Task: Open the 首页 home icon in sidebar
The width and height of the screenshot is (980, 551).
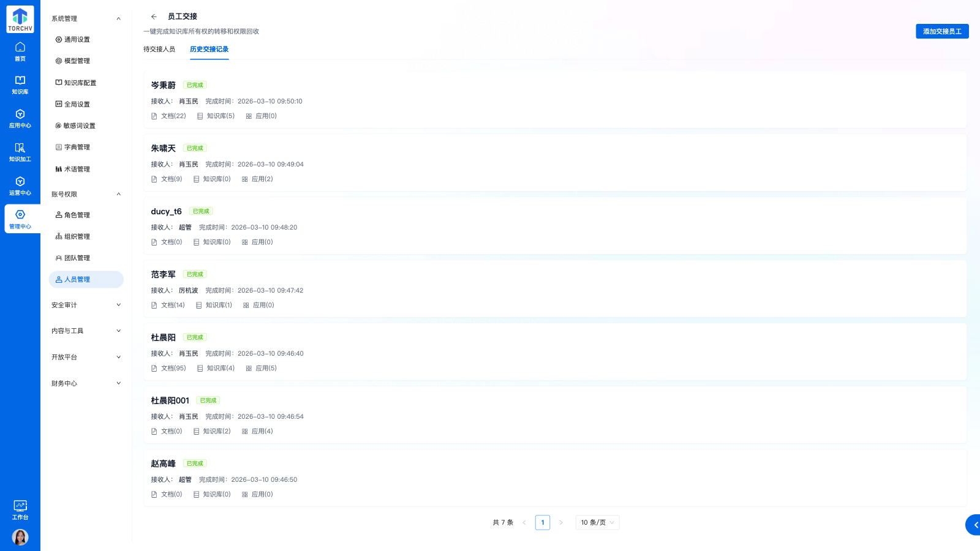Action: [x=20, y=51]
